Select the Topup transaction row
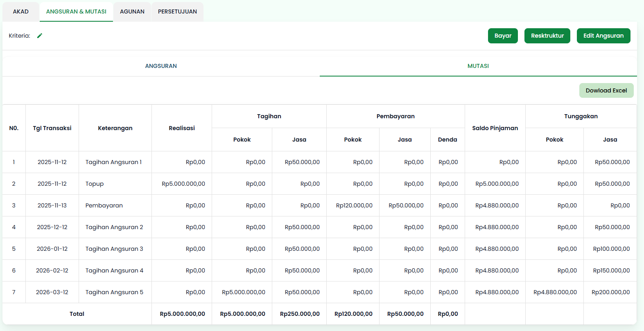 (95, 184)
